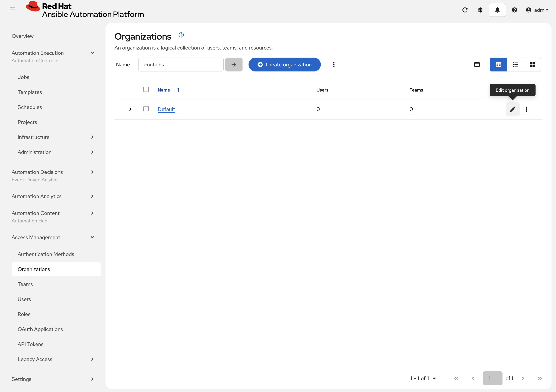Expand the Default organization row

point(130,109)
